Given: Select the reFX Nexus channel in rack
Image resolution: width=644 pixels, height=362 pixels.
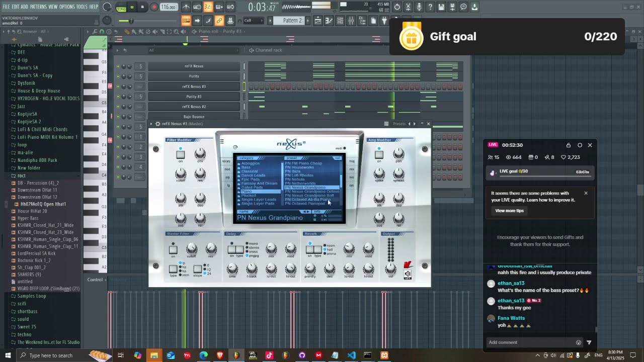Looking at the screenshot, I should point(194,66).
